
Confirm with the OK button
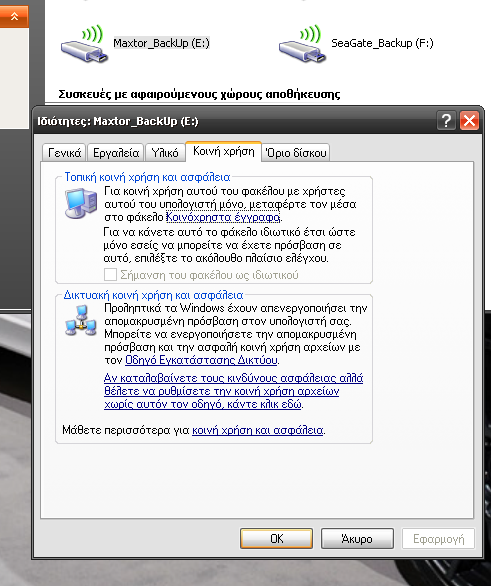[x=277, y=539]
